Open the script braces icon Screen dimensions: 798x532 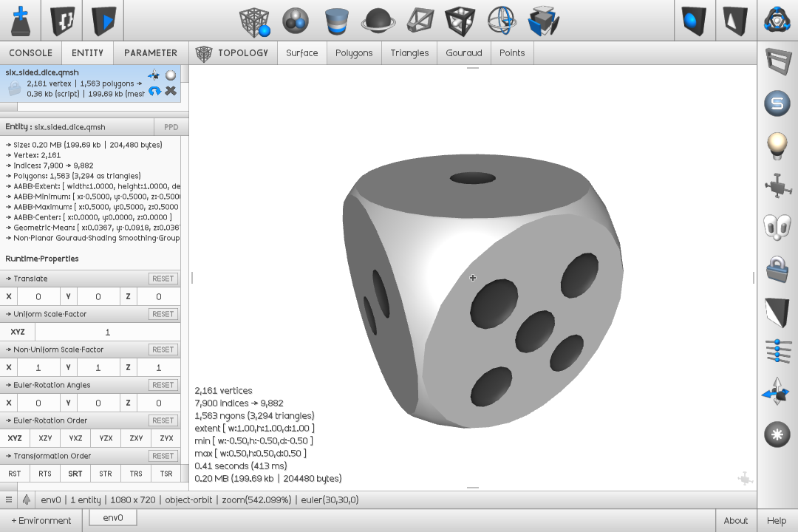pos(62,21)
